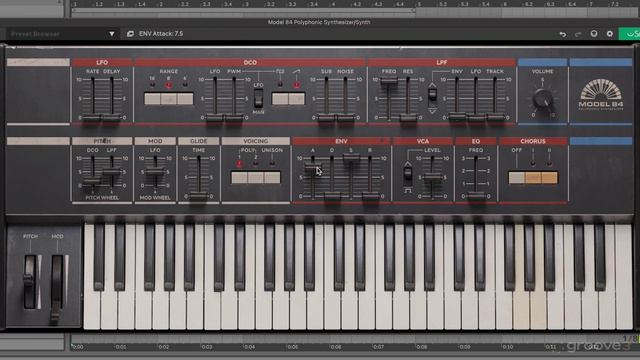This screenshot has height=360, width=640.
Task: Click the round icon left of settings gear
Action: pos(594,34)
